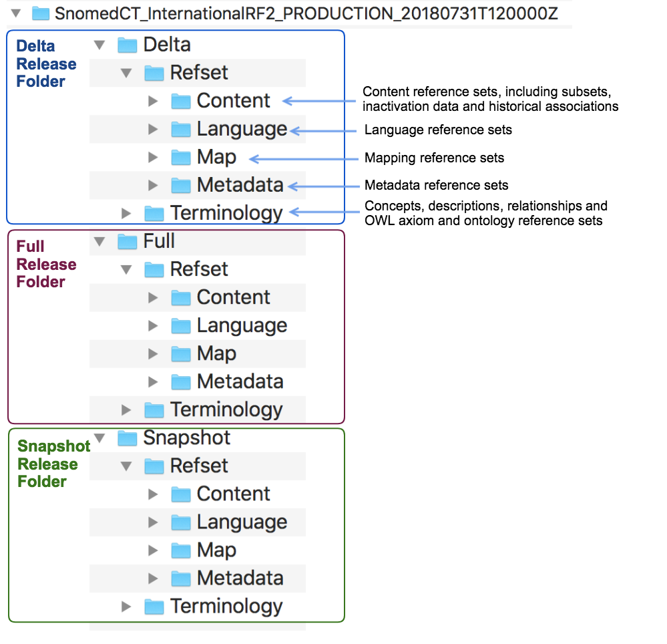667x644 pixels.
Task: Click the root SnomedCT folder icon
Action: [x=41, y=13]
